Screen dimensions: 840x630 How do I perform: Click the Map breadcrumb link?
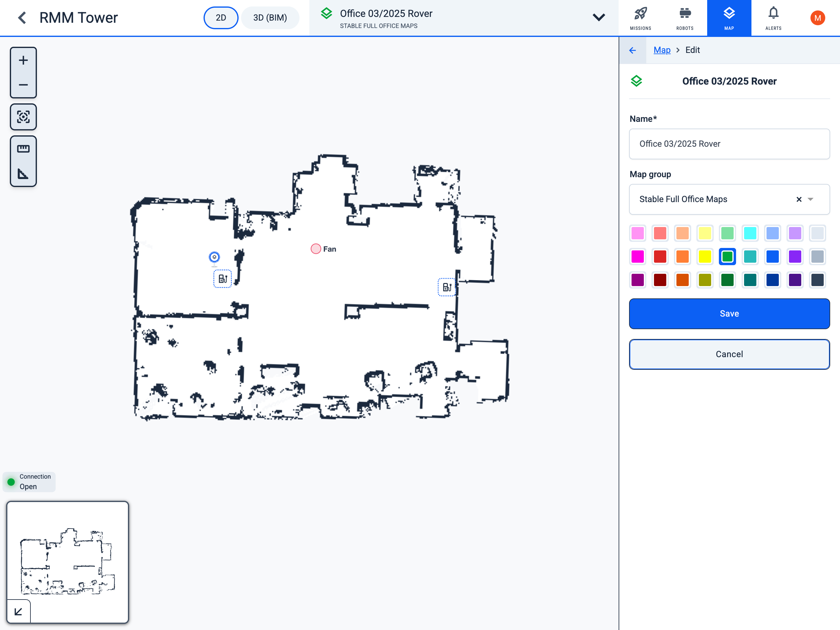662,50
